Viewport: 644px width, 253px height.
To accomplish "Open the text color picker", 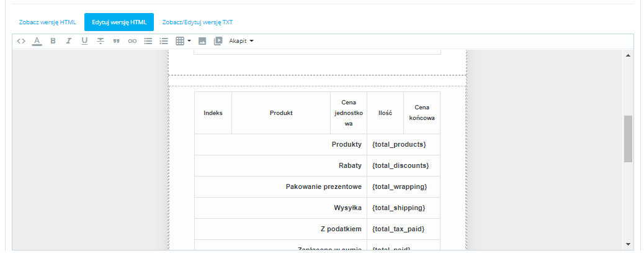I will click(x=37, y=41).
